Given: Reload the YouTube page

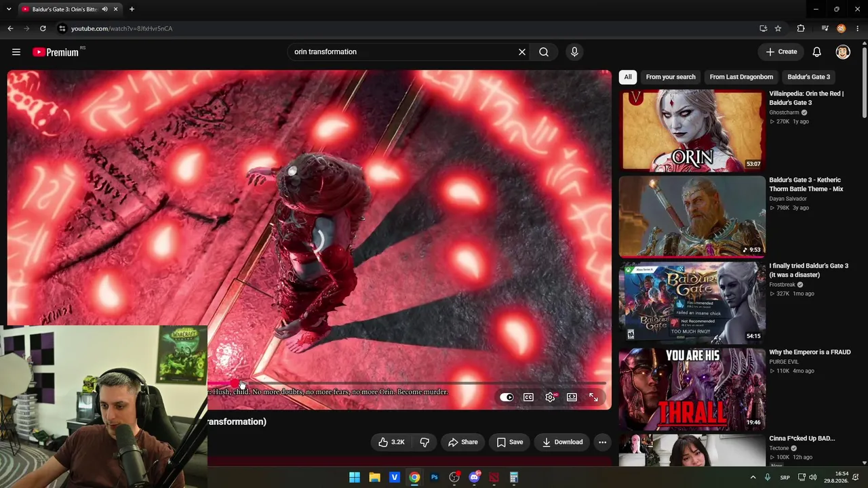Looking at the screenshot, I should tap(43, 28).
